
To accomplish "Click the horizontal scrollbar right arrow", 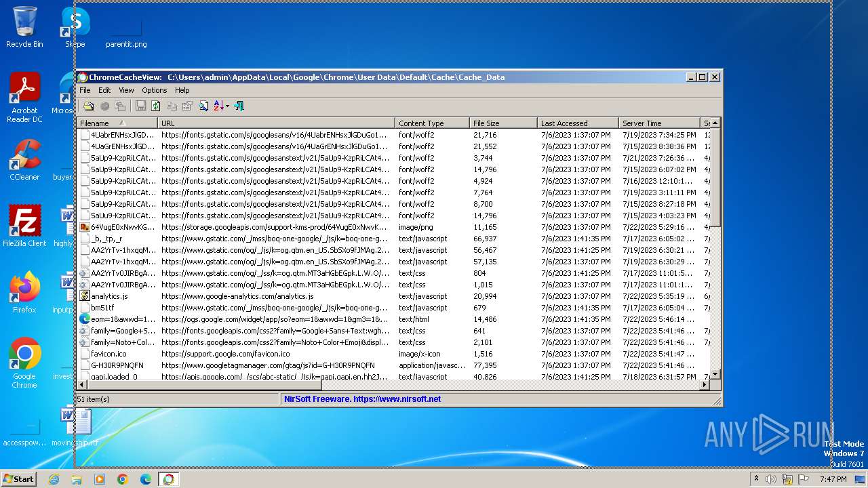I will click(705, 385).
